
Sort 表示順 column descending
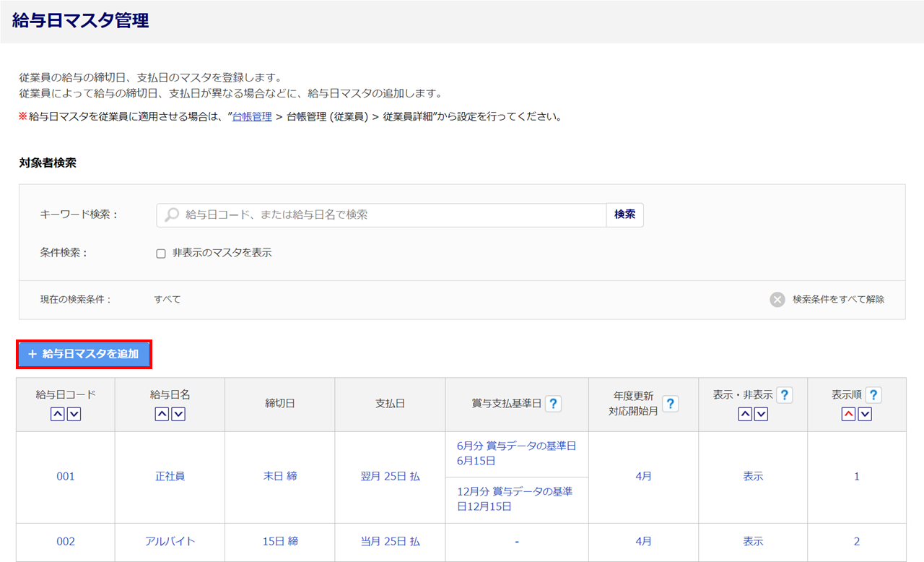(x=865, y=414)
